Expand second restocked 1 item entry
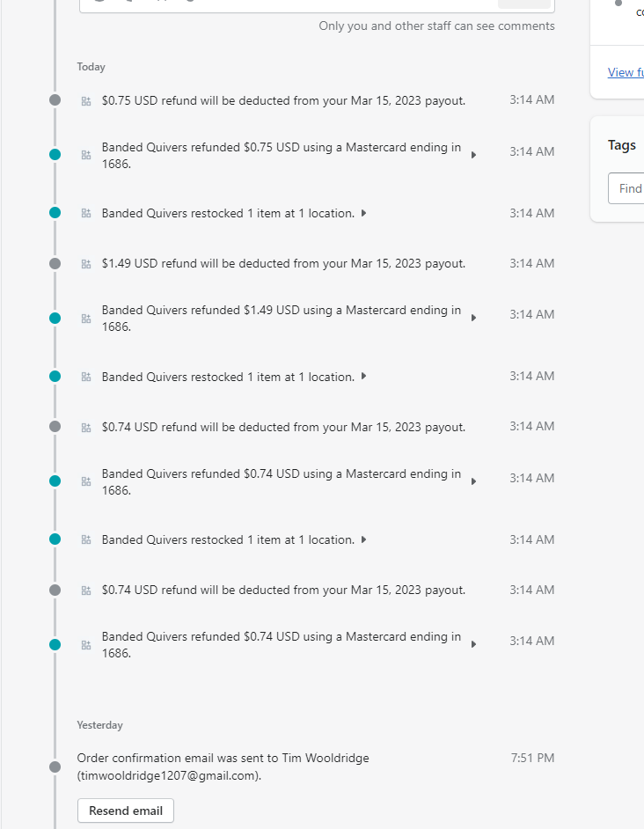The width and height of the screenshot is (644, 829). coord(363,377)
